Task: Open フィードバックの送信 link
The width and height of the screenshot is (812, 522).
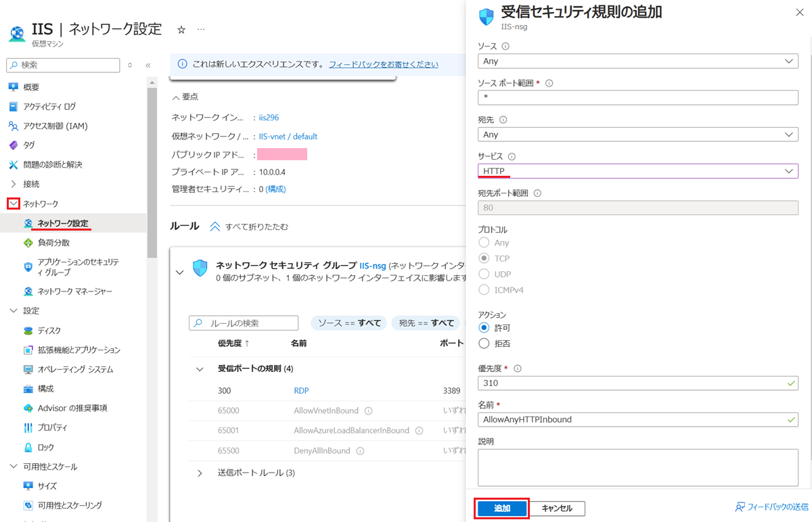Action: (772, 507)
